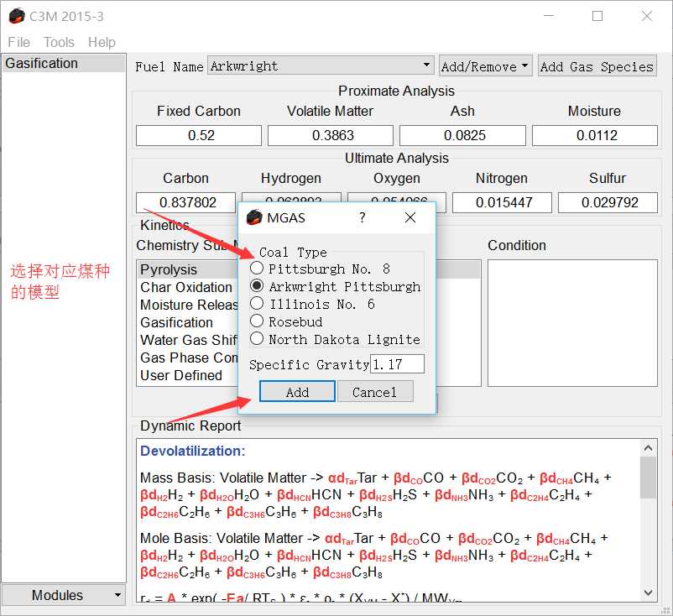Open the File menu
Viewport: 673px width, 616px height.
point(18,42)
